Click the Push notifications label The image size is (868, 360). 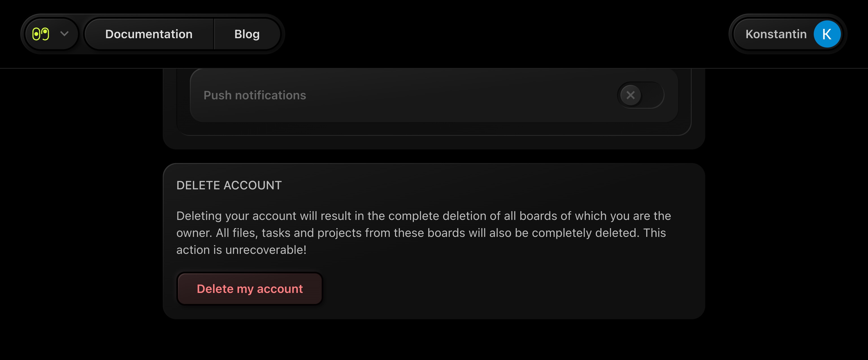(x=255, y=95)
